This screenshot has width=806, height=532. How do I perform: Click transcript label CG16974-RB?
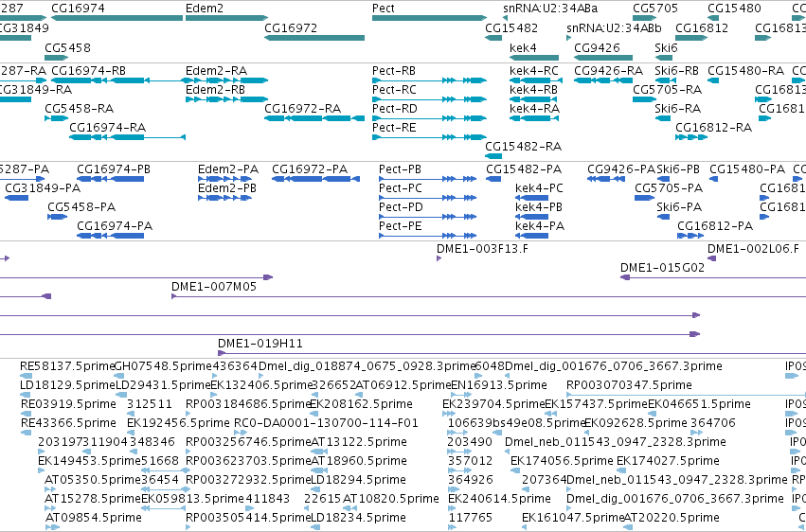pyautogui.click(x=89, y=70)
